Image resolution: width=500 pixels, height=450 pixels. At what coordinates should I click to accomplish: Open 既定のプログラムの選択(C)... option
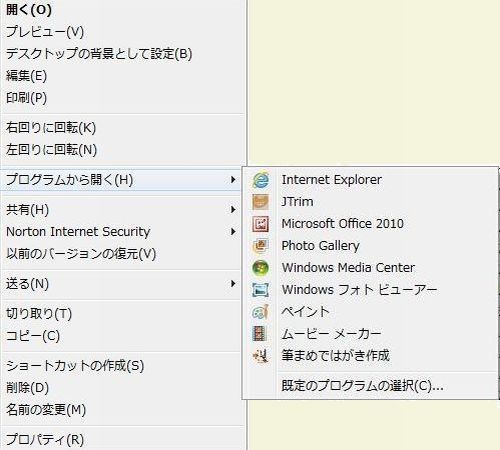tap(362, 386)
